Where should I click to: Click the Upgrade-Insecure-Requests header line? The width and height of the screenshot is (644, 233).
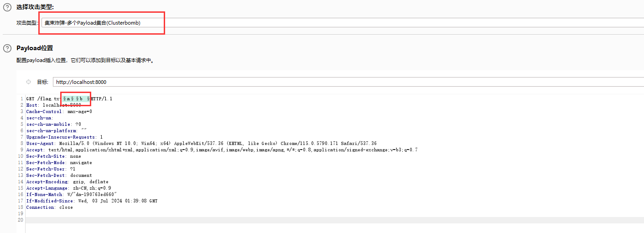click(x=64, y=137)
